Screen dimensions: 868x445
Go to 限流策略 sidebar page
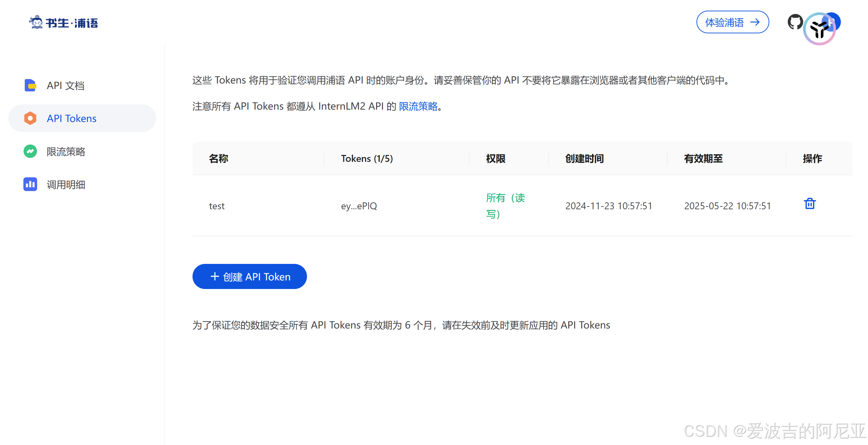[x=66, y=152]
